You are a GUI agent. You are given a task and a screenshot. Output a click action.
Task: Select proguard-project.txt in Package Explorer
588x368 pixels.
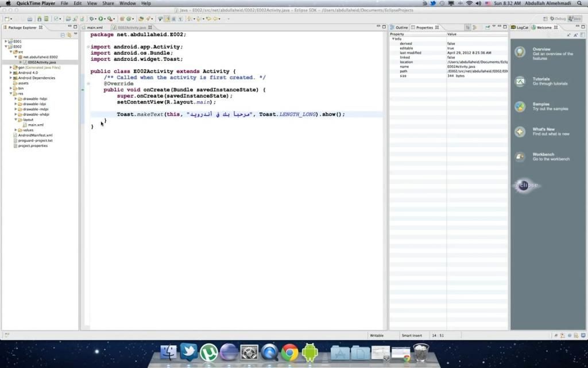coord(33,140)
